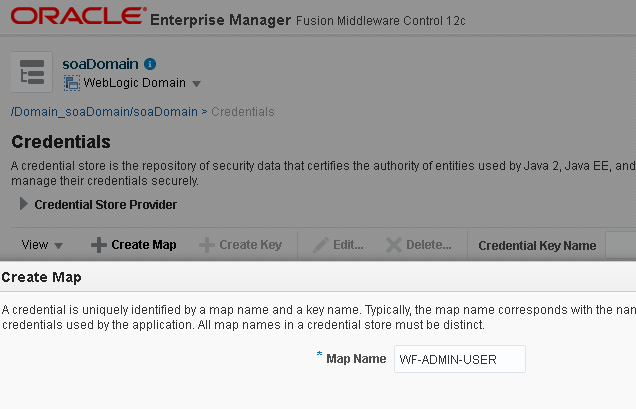This screenshot has height=409, width=636.
Task: Click the Create Key toolbar label
Action: coord(250,245)
